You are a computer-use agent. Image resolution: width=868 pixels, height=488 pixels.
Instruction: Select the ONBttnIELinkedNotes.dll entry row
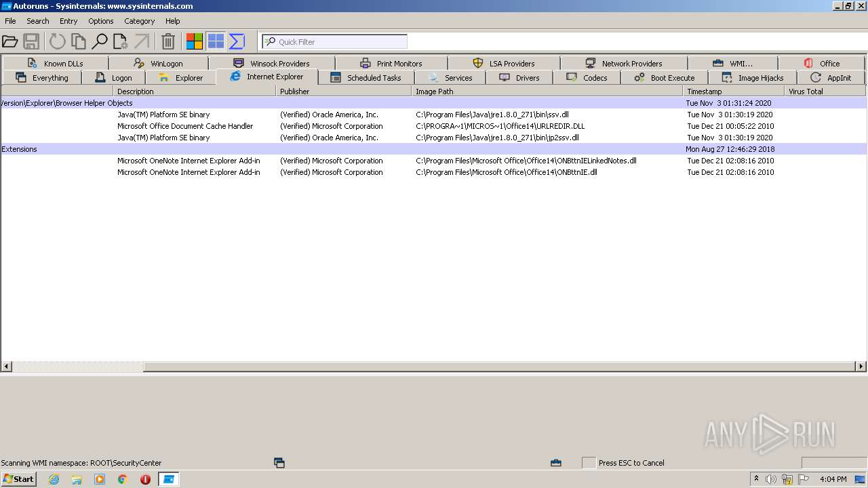[433, 161]
